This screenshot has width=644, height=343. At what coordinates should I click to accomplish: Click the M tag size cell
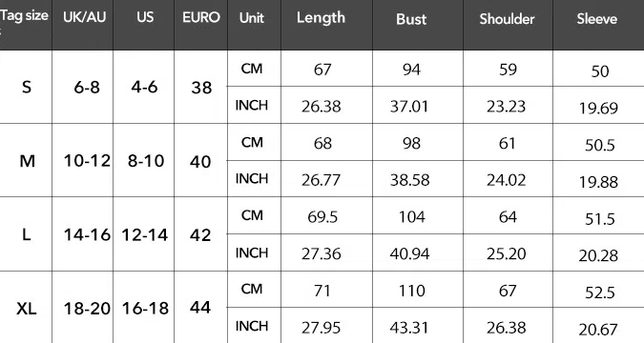[x=27, y=161]
